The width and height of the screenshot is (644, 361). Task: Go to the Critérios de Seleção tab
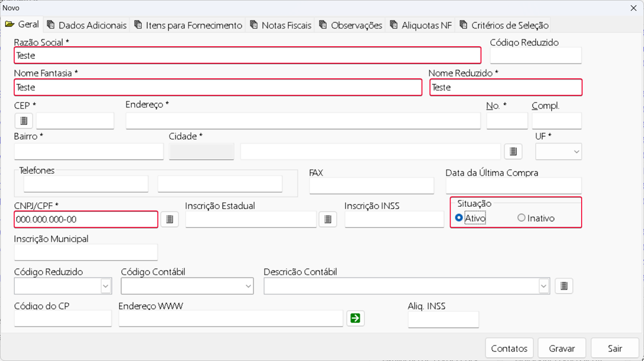click(x=504, y=25)
